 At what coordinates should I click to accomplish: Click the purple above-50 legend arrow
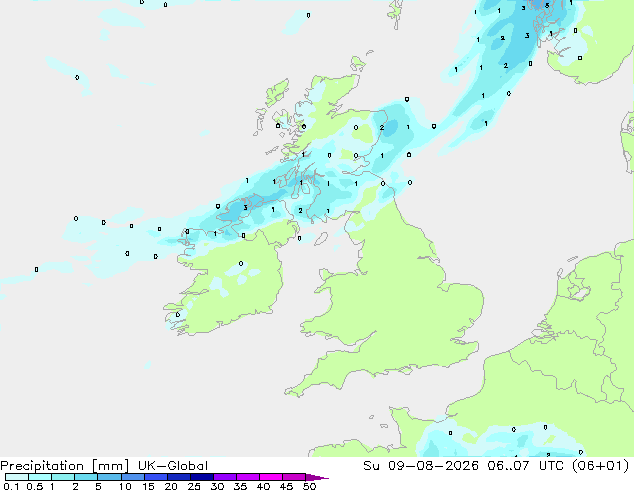[317, 477]
